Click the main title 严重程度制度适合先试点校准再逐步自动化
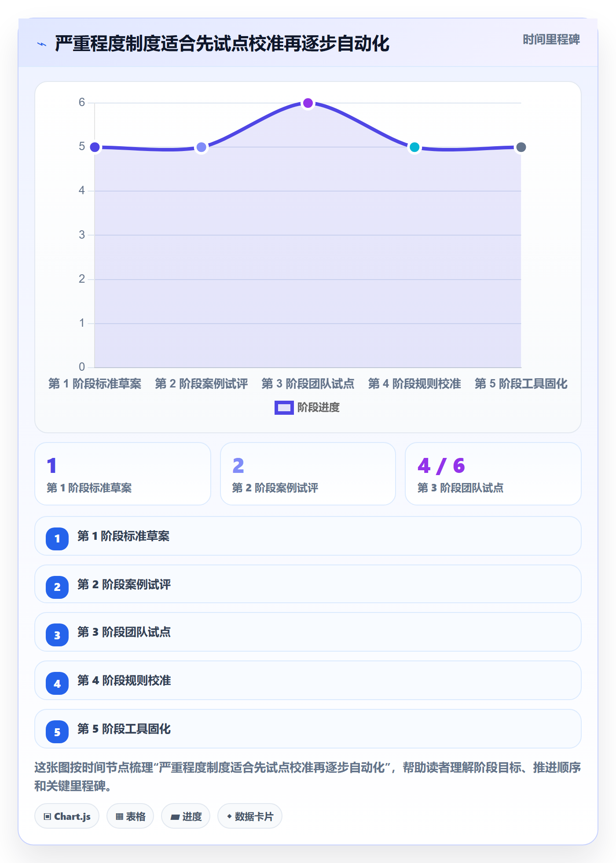 (x=222, y=44)
